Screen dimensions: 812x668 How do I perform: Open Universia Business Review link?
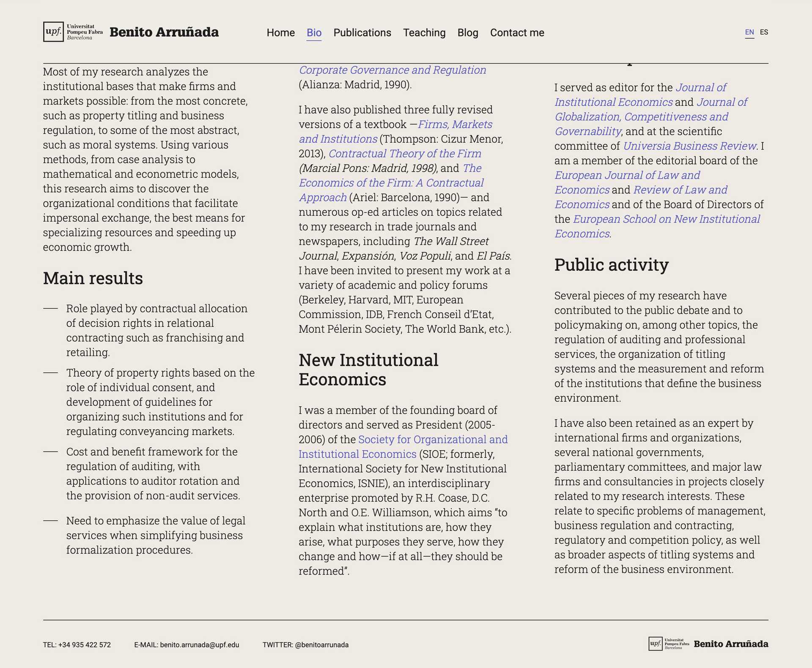click(x=689, y=146)
